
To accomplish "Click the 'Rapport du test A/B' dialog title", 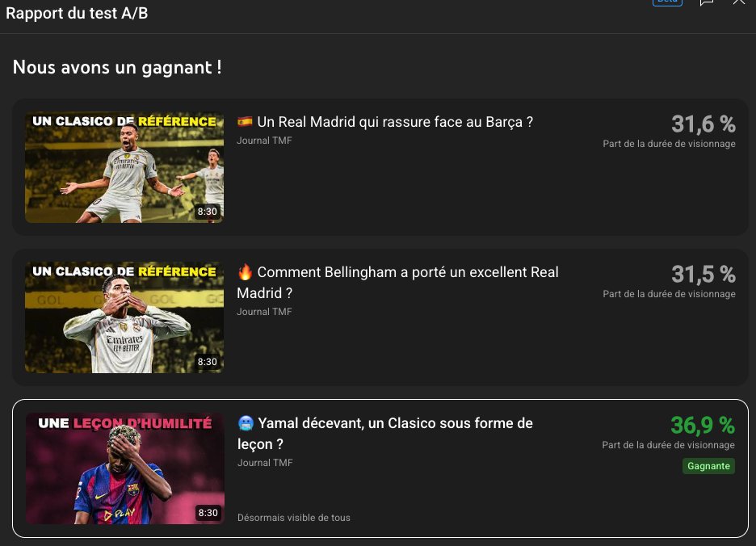I will point(77,14).
